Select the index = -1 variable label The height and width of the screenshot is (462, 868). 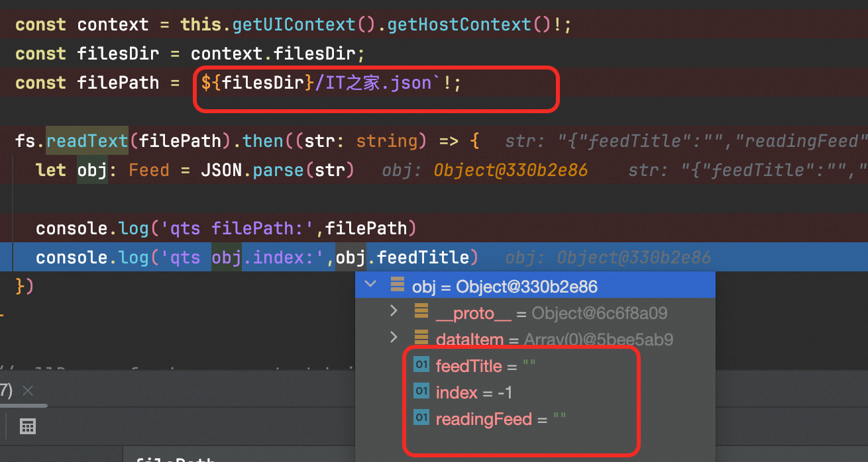[x=474, y=393]
